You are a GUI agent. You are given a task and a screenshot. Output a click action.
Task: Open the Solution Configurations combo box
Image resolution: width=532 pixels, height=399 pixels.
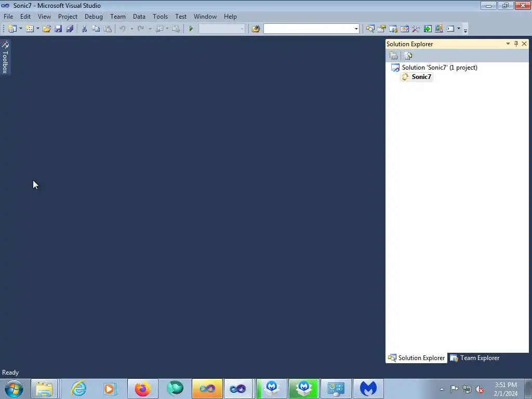pyautogui.click(x=221, y=29)
